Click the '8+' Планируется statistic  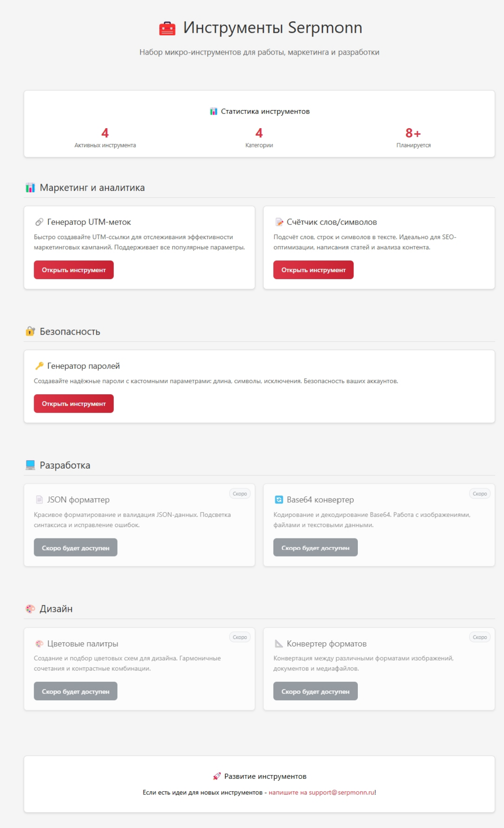coord(413,133)
